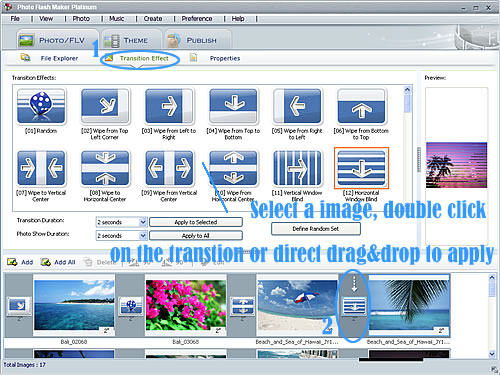Screen dimensions: 500x375
Task: Open the Music menu
Action: tap(116, 19)
